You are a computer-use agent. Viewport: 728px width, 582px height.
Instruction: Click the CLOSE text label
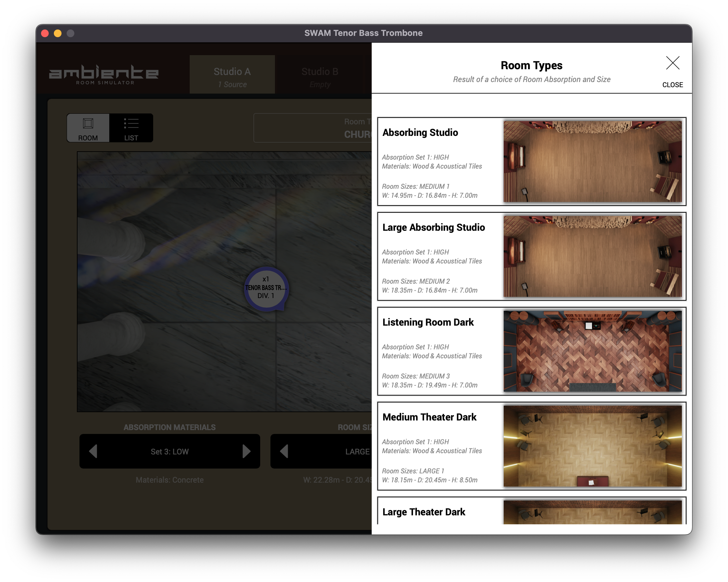coord(672,85)
